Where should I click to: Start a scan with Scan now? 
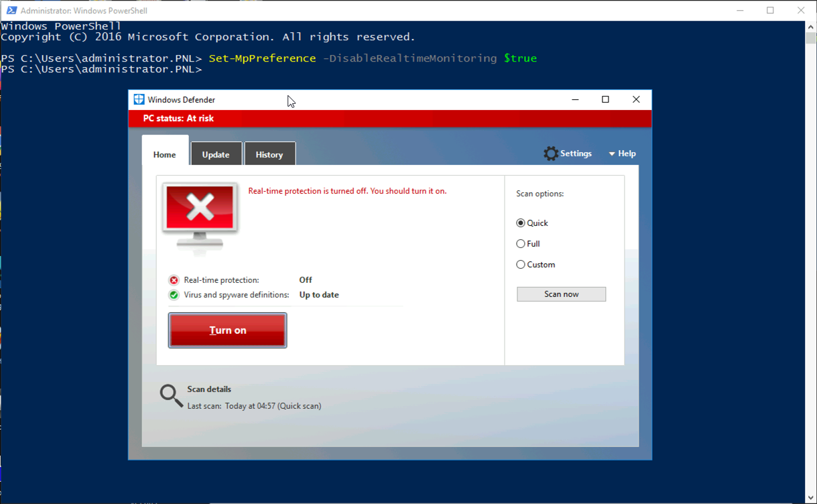point(560,294)
